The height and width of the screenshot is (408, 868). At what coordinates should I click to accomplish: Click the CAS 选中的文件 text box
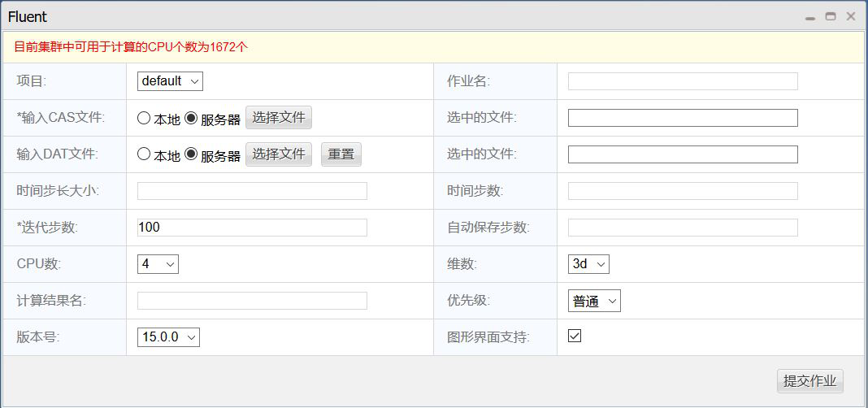click(x=683, y=118)
